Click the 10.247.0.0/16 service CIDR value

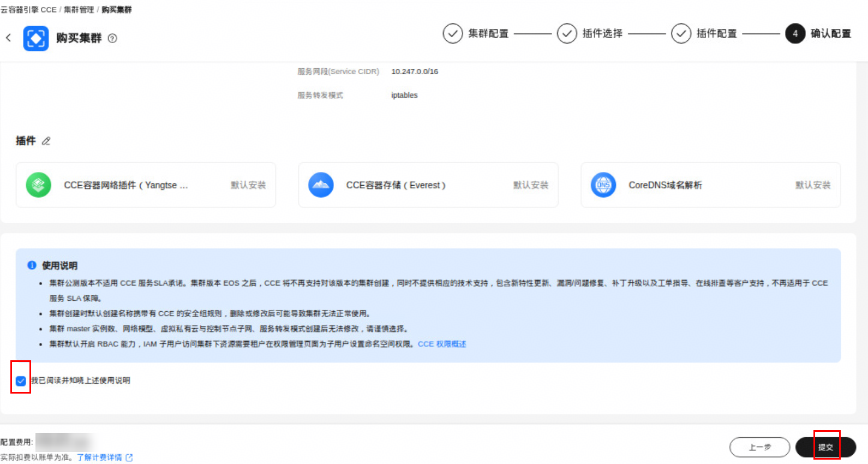coord(415,72)
